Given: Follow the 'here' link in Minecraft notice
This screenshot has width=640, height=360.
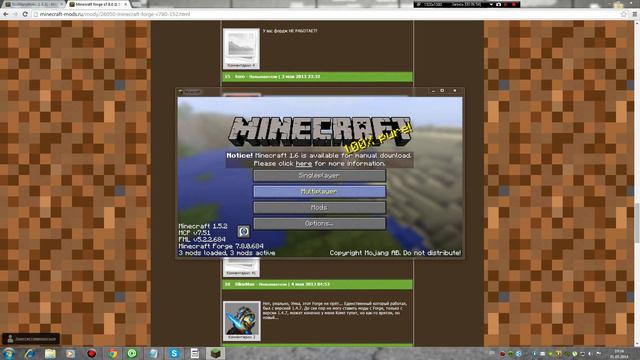Looking at the screenshot, I should [x=304, y=164].
